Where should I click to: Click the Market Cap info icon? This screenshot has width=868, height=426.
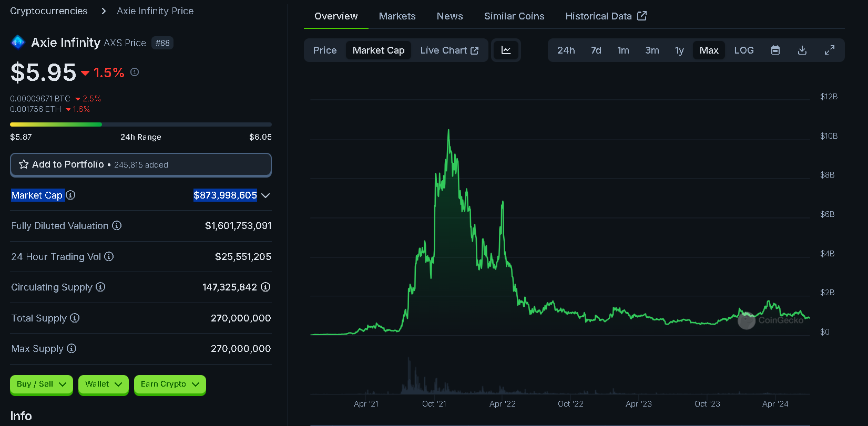(x=70, y=195)
